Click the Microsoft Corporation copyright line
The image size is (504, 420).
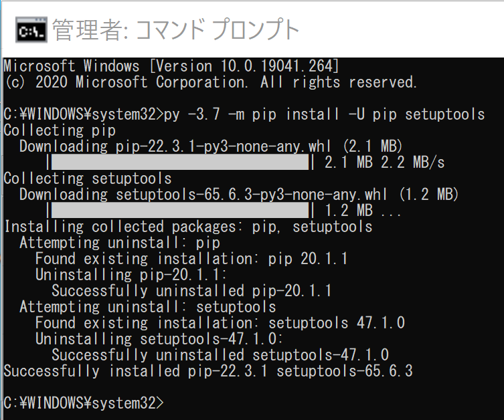point(211,82)
